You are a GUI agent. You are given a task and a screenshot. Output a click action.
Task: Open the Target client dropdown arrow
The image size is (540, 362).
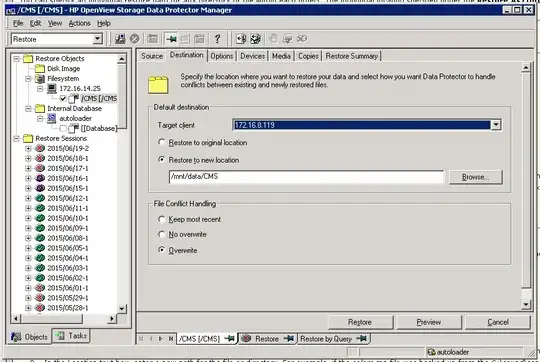496,125
